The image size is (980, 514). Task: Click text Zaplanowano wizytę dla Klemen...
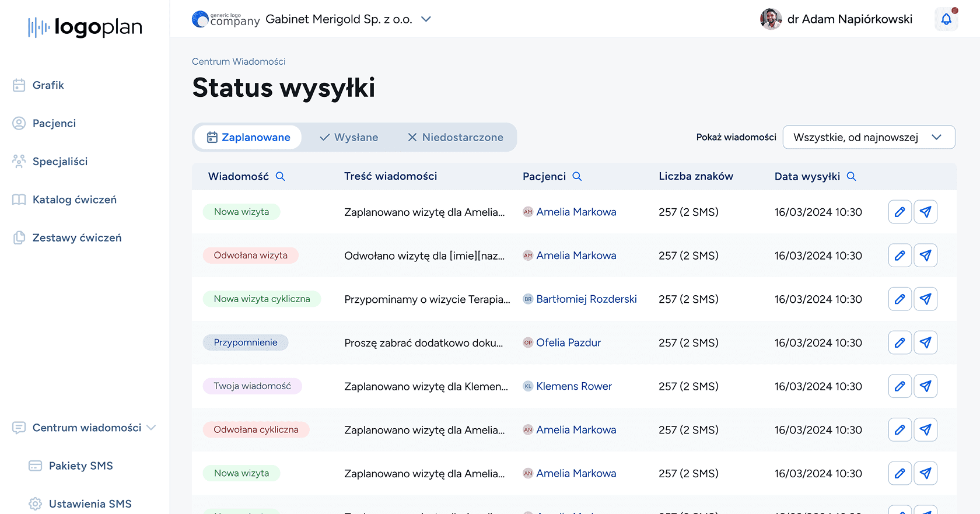click(426, 386)
